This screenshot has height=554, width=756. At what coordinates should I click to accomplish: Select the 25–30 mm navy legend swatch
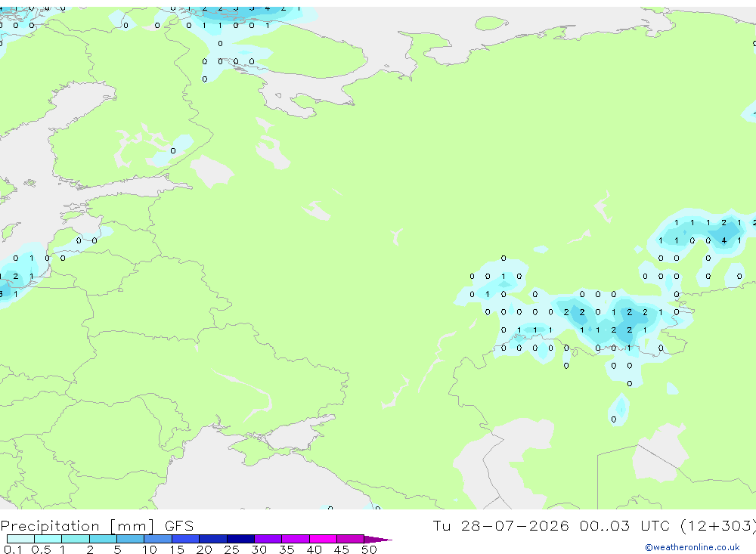tap(240, 539)
